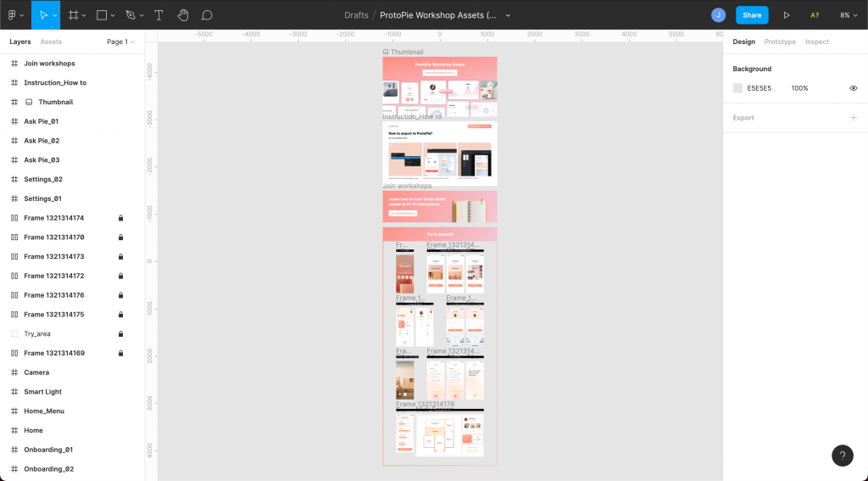Expand the Move tool options arrow
Screen dimensions: 868x481
55,15
